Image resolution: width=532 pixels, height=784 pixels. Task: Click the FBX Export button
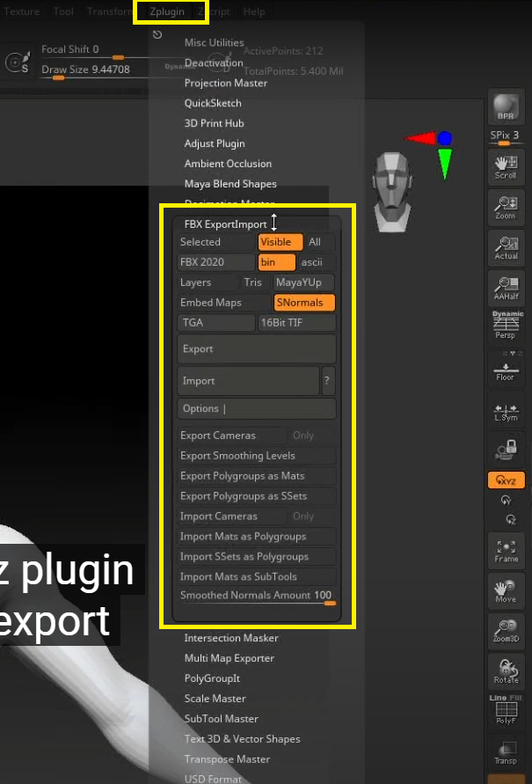pos(256,349)
